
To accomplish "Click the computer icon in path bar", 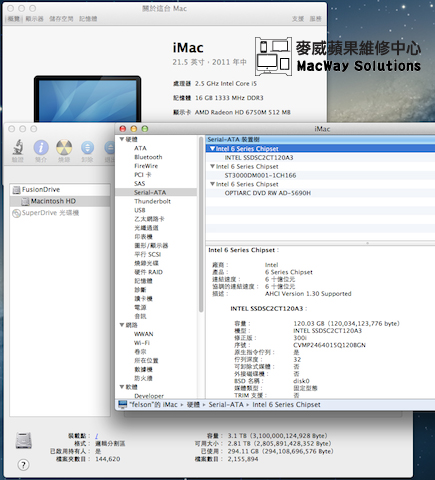I will [x=122, y=404].
